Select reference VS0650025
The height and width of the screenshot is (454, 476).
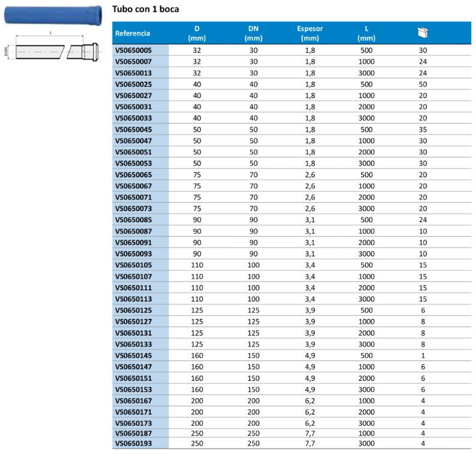click(x=133, y=84)
